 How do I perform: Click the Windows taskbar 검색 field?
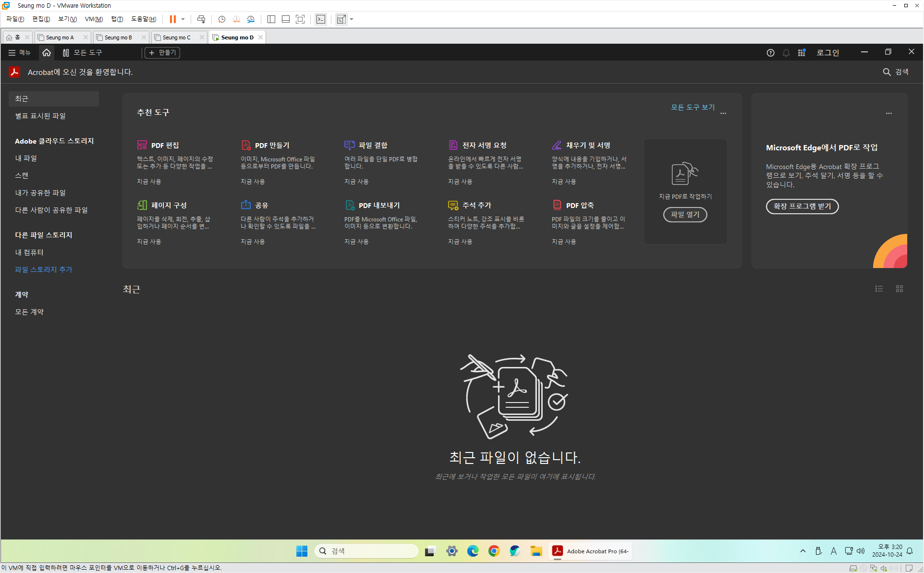pyautogui.click(x=366, y=551)
